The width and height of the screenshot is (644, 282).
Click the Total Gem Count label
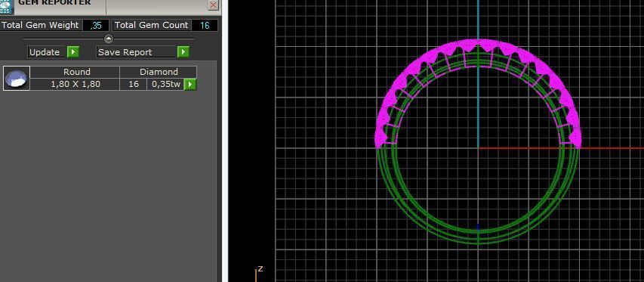pos(152,25)
